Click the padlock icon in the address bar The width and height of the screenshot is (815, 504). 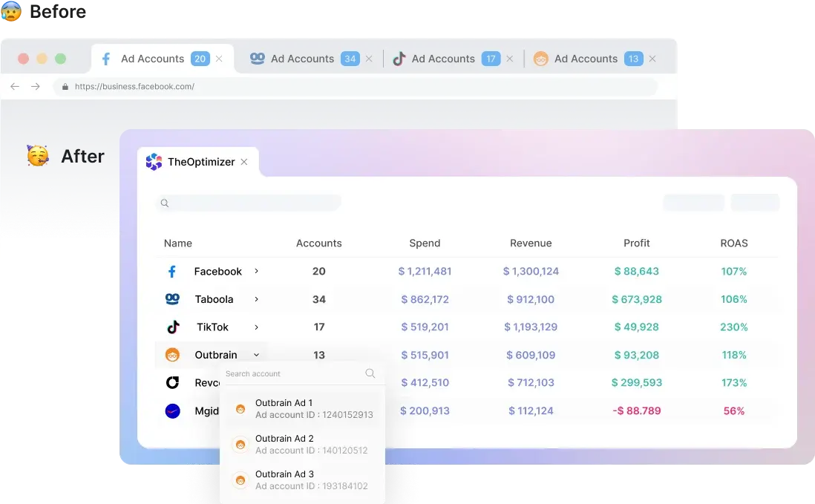click(65, 87)
